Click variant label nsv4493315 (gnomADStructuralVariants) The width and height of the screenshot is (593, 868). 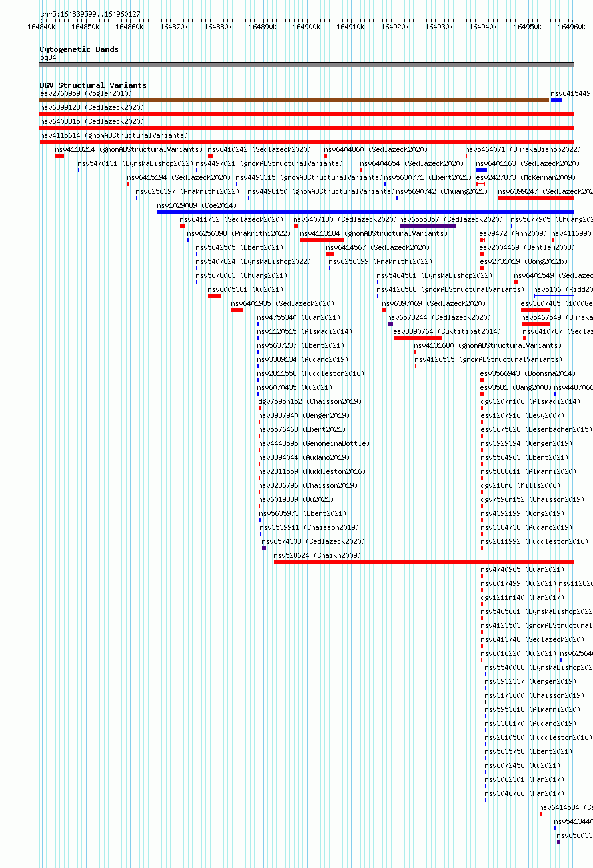point(309,177)
